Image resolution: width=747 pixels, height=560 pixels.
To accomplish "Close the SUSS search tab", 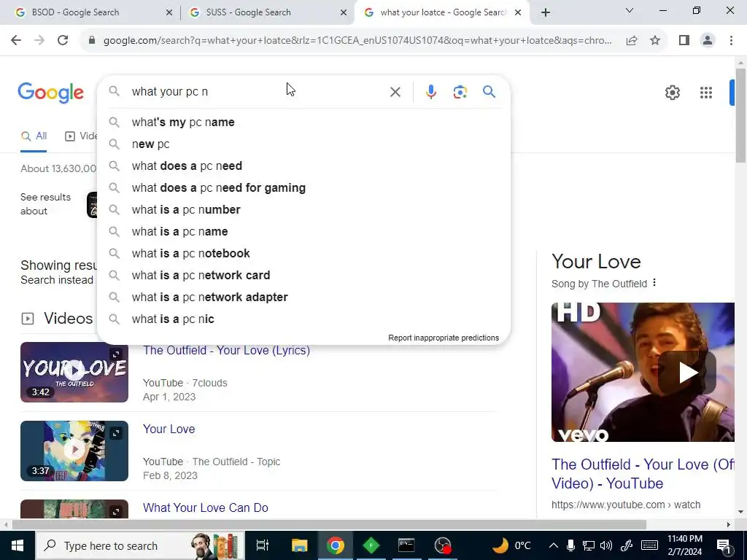I will [344, 12].
